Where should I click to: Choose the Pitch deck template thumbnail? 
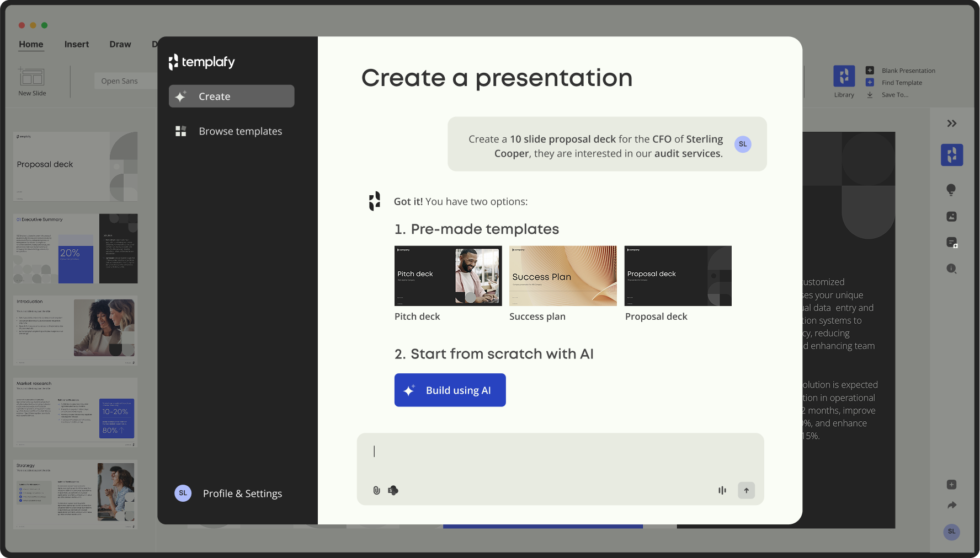448,276
